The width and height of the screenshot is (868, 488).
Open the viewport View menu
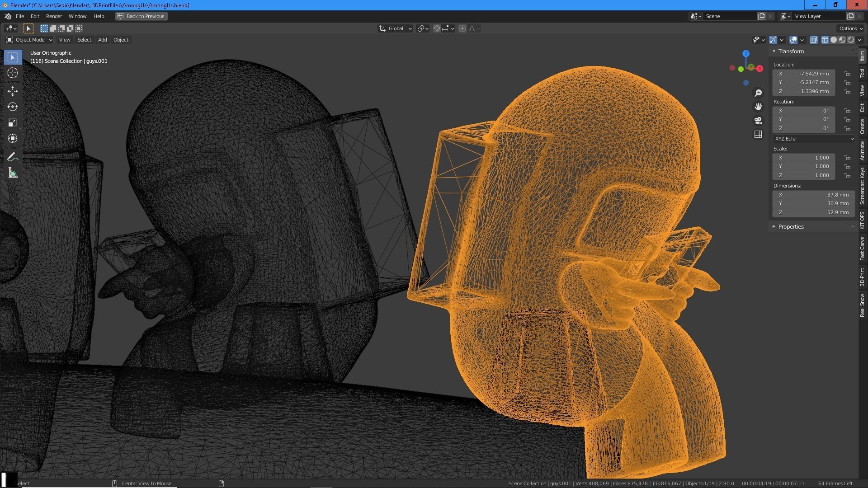click(65, 40)
